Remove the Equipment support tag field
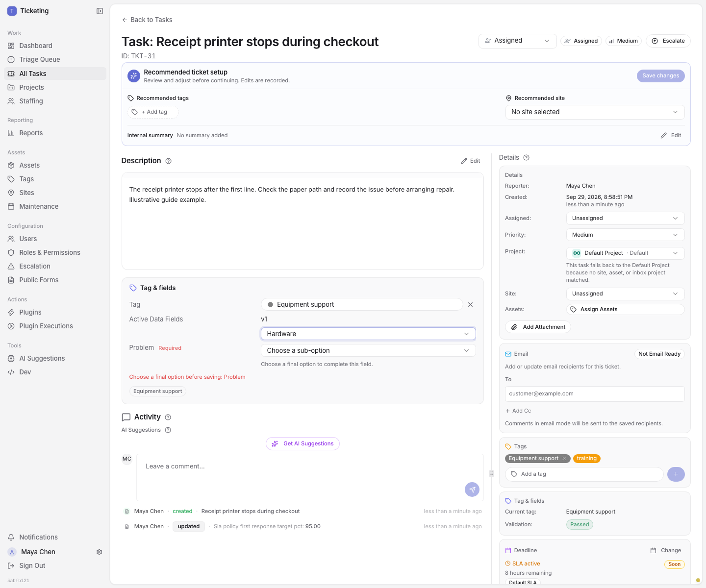 470,304
